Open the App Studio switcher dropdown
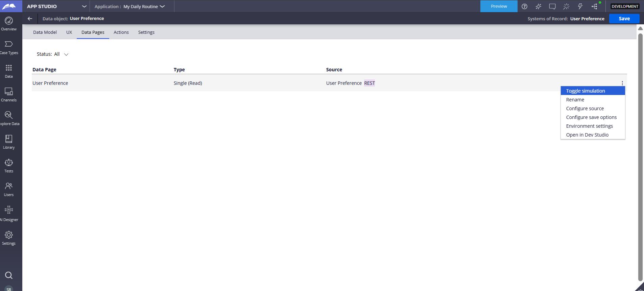 (x=84, y=6)
